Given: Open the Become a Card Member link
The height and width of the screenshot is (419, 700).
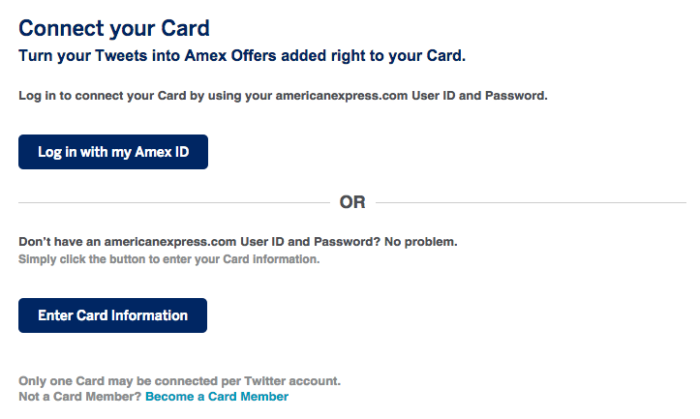Looking at the screenshot, I should tap(216, 397).
